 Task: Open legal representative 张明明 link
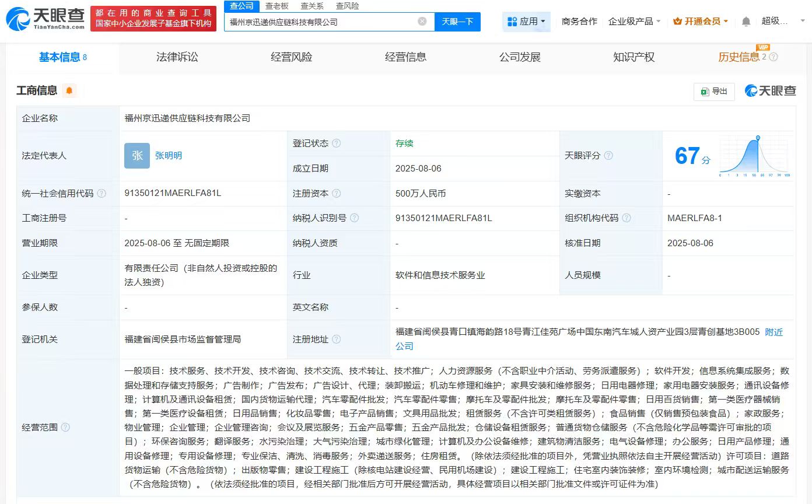point(169,156)
